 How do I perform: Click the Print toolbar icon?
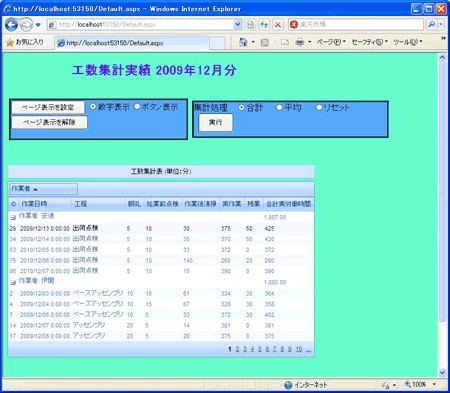[x=300, y=42]
